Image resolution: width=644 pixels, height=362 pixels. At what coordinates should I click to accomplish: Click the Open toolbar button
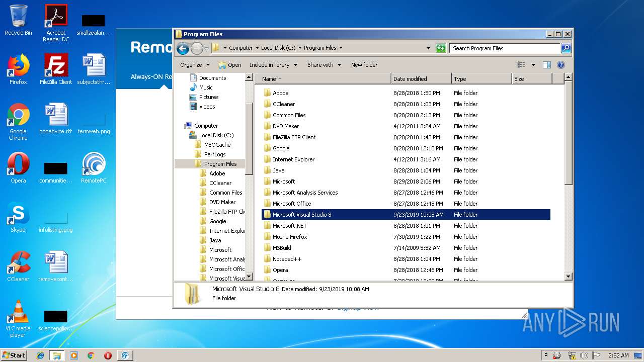point(230,65)
